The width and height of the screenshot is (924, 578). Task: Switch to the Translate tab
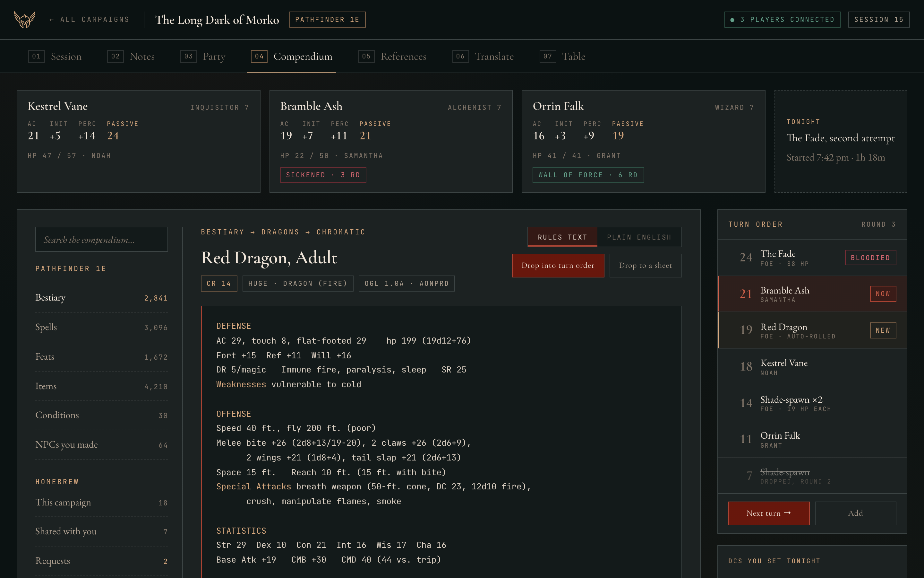483,57
